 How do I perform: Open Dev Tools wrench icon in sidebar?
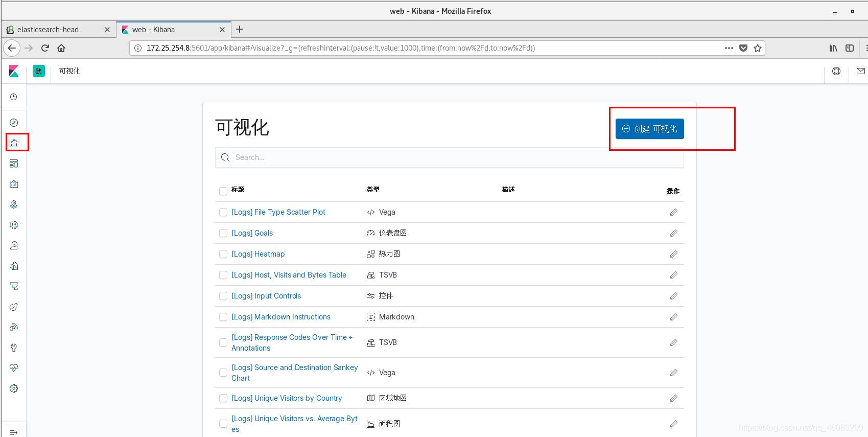pos(14,348)
